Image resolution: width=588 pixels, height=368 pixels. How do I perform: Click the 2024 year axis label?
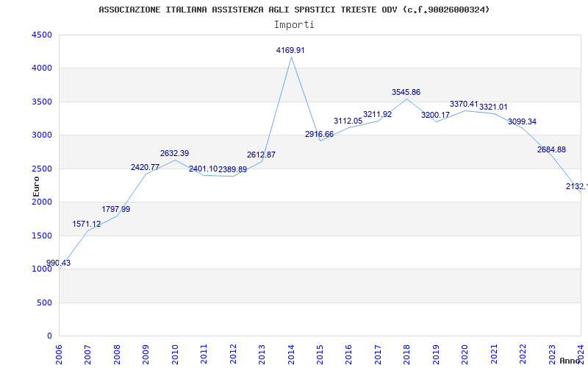point(581,355)
